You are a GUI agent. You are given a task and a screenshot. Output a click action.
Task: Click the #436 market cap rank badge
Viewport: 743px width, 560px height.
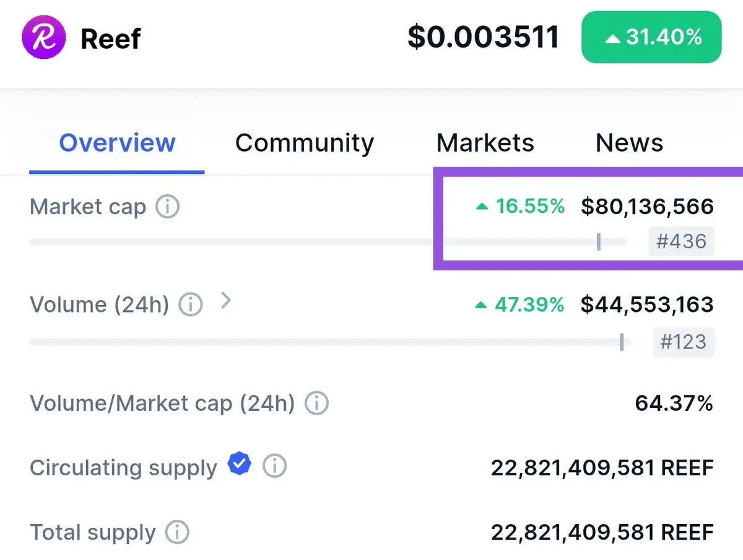[x=681, y=241]
